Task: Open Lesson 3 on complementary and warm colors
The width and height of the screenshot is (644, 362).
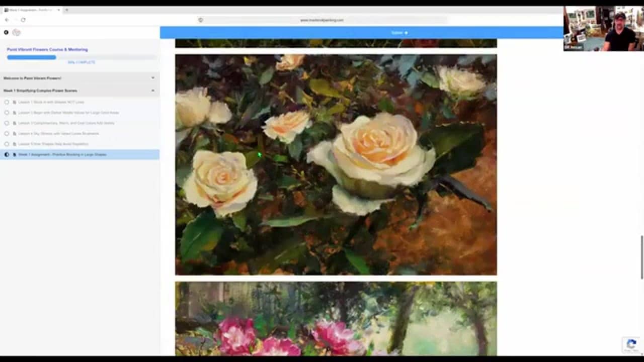Action: [x=66, y=123]
